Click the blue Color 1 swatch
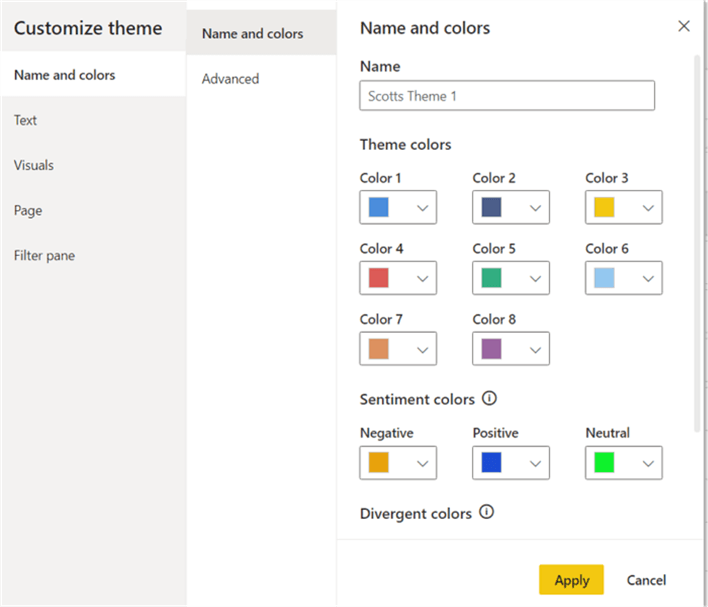 click(x=378, y=207)
